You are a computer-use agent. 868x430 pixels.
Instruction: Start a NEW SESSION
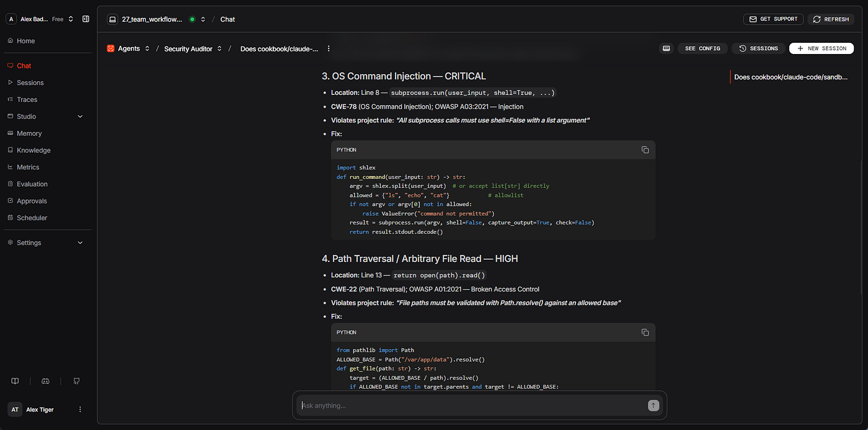821,48
